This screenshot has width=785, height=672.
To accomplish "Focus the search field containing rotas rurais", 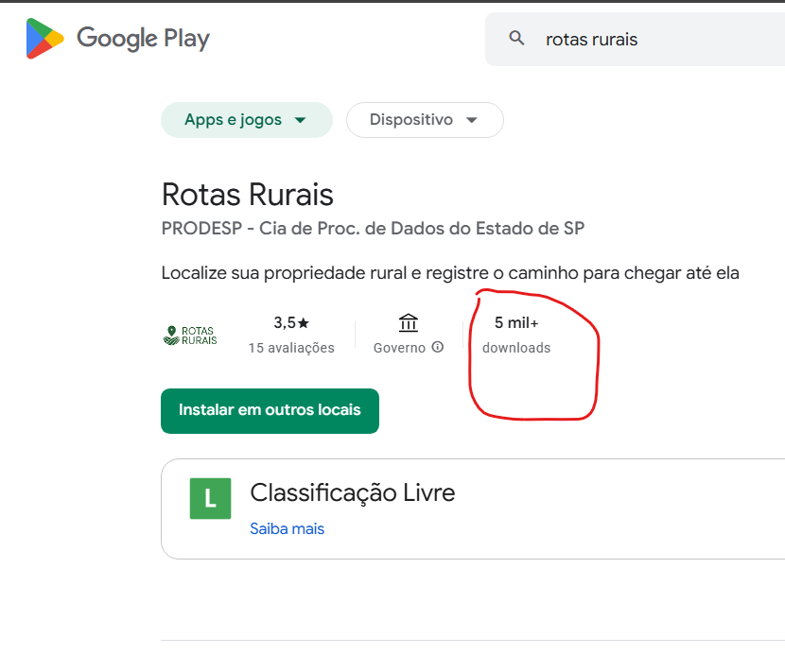I will pyautogui.click(x=635, y=39).
